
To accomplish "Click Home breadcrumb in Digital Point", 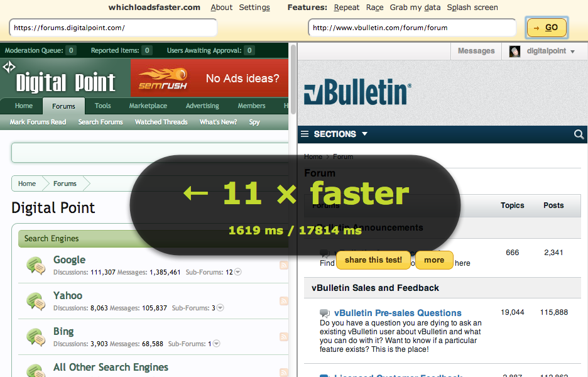I will [27, 183].
